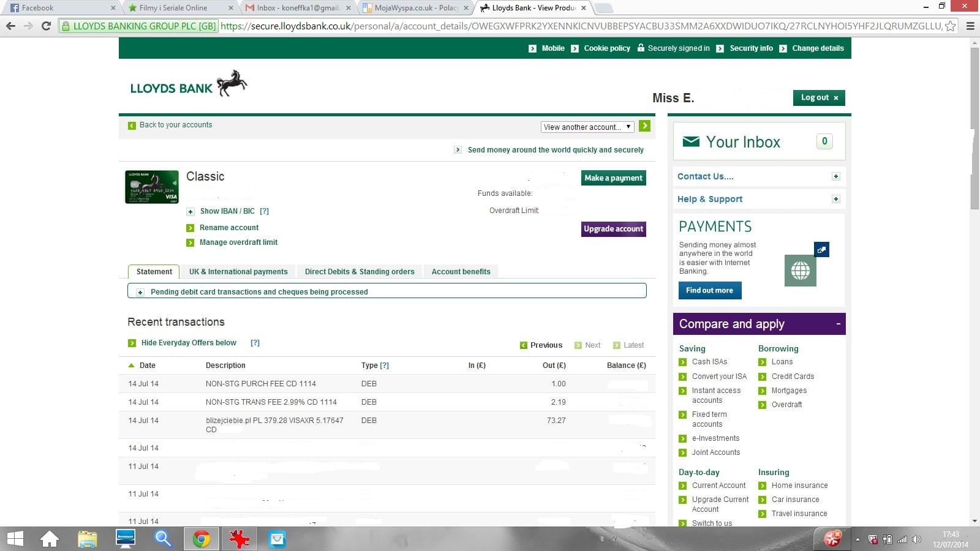Image resolution: width=980 pixels, height=551 pixels.
Task: Open Cookie policy link
Action: click(x=607, y=48)
